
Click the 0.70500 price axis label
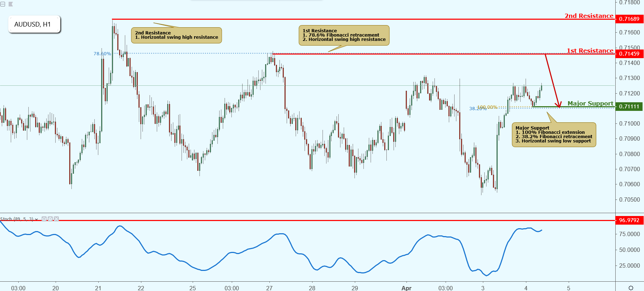click(630, 200)
